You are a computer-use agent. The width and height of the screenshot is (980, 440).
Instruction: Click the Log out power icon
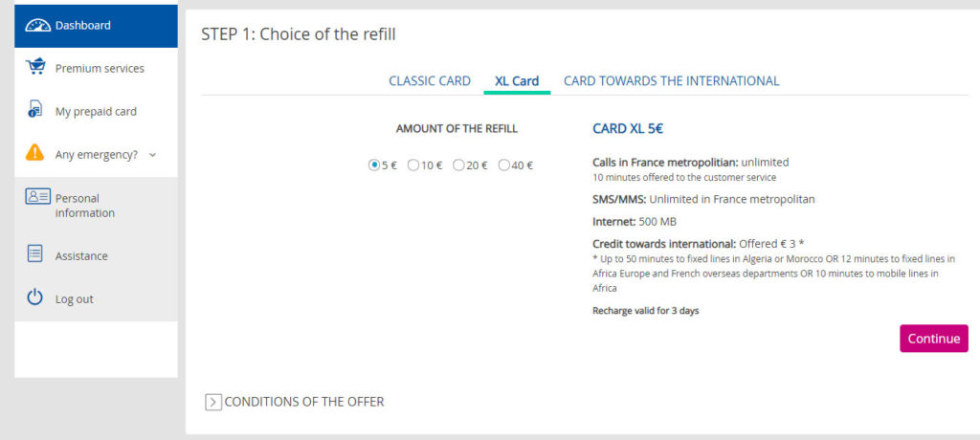click(35, 297)
